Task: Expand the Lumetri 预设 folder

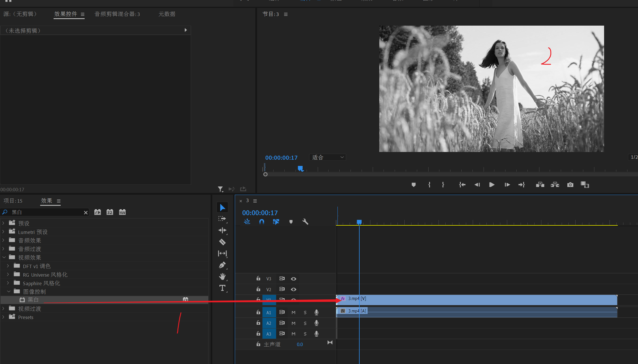Action: pyautogui.click(x=3, y=232)
